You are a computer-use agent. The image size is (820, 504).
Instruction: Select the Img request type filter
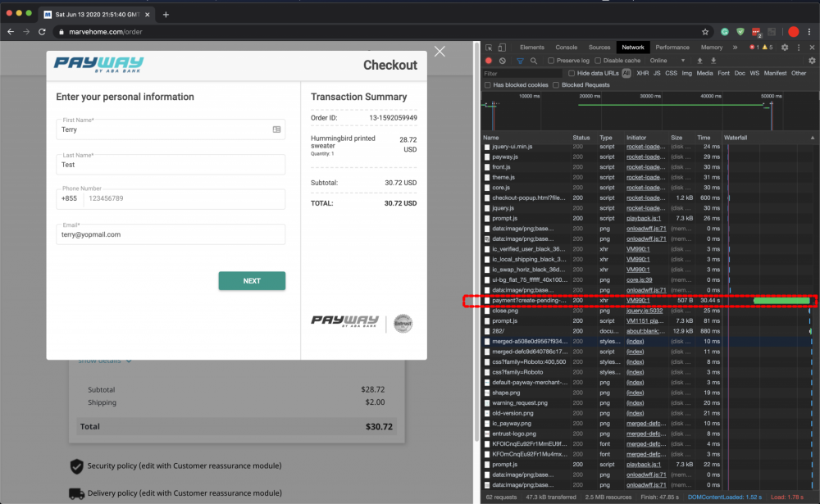(686, 73)
